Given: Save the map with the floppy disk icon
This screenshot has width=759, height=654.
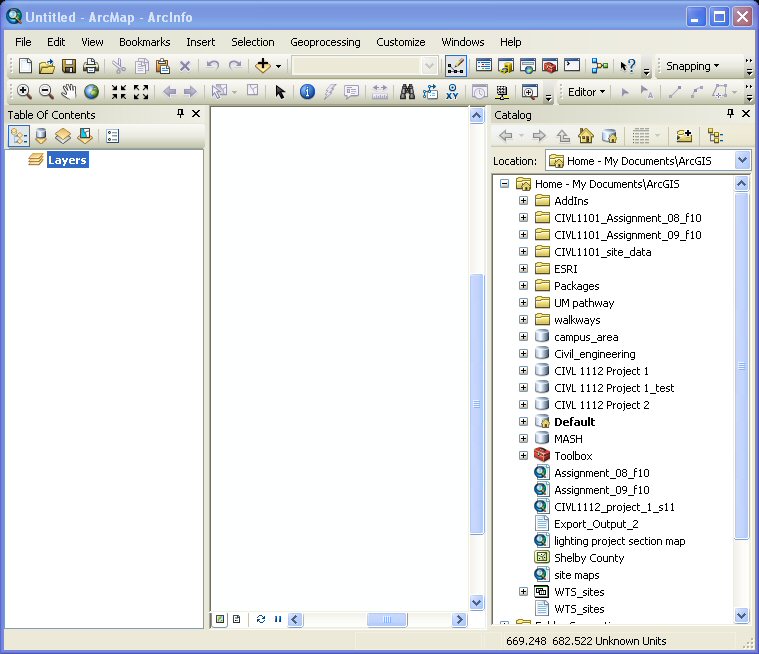Looking at the screenshot, I should 69,66.
